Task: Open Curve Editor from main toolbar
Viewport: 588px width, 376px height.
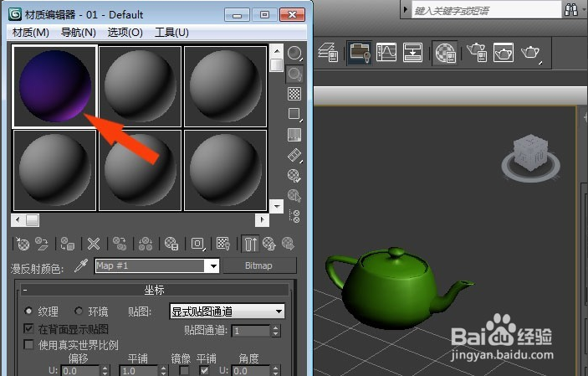Action: point(386,52)
